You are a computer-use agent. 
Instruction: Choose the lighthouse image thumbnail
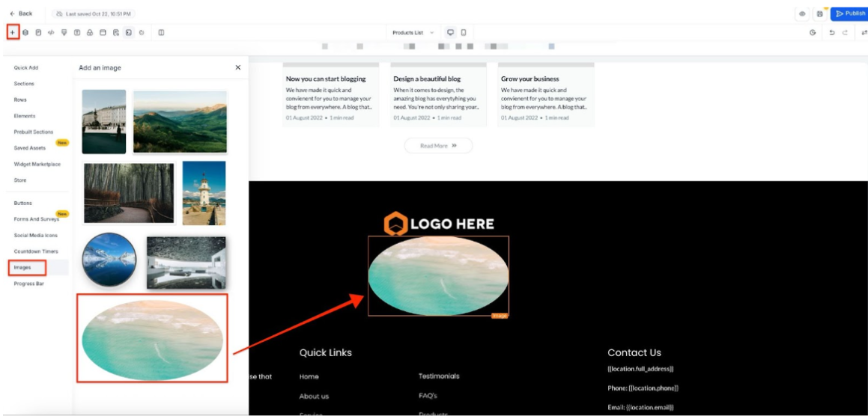coord(204,193)
